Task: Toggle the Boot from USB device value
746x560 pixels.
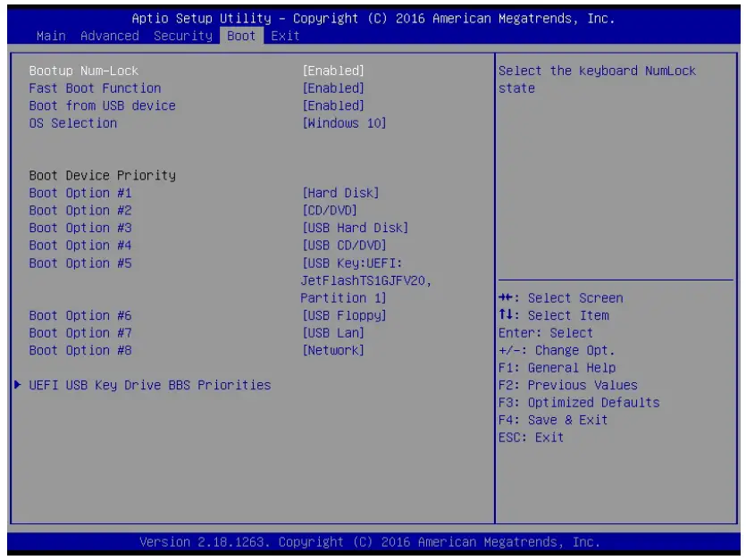Action: click(x=333, y=105)
